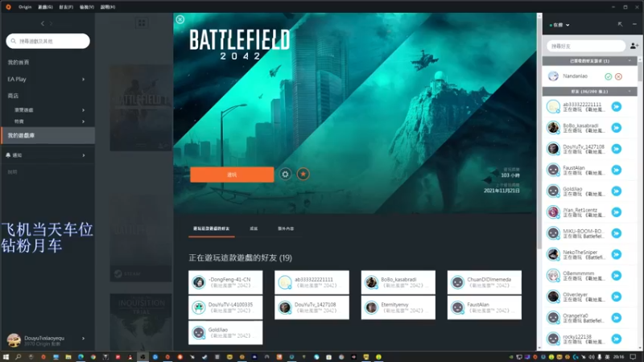Viewport: 644px width, 362px height.
Task: Expand the 特賣 submenu chevron
Action: (x=83, y=121)
